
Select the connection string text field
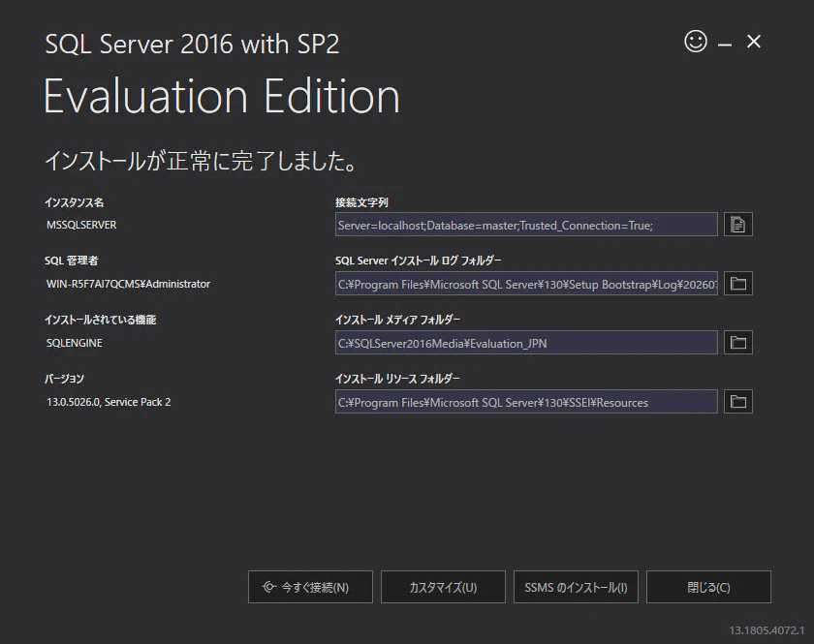[x=526, y=224]
